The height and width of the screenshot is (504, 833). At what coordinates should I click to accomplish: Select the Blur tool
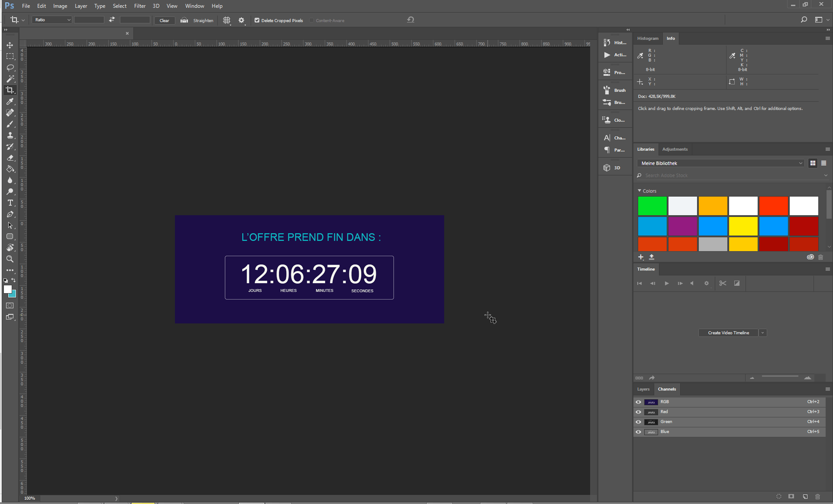[10, 180]
